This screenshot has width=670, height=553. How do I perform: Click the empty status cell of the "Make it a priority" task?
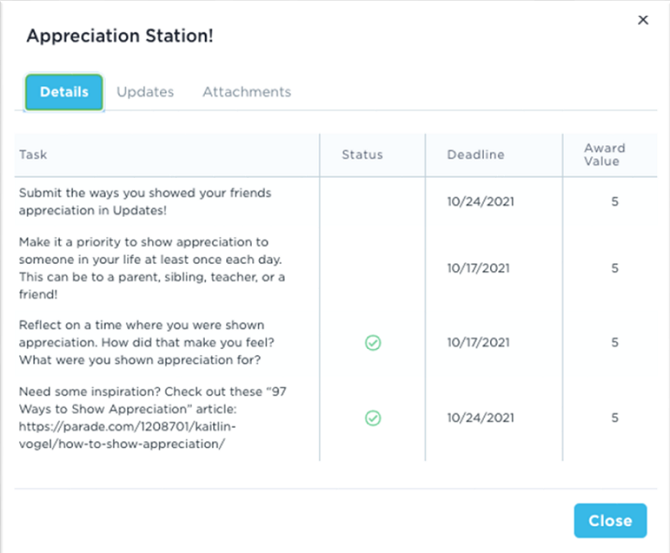(373, 268)
